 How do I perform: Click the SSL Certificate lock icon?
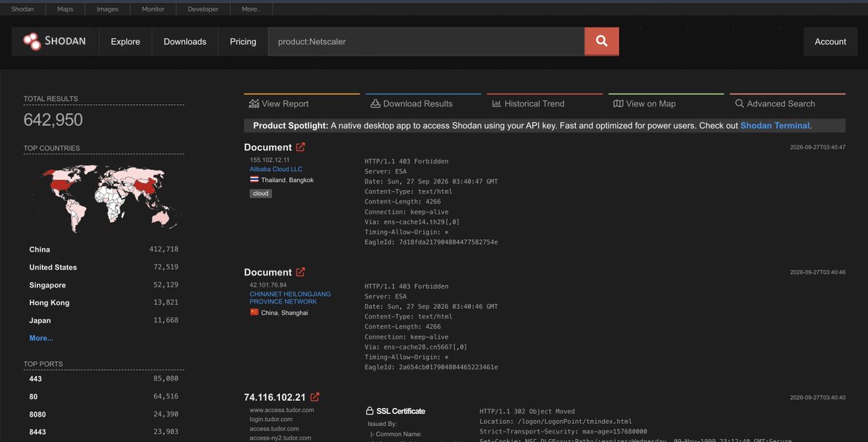click(x=370, y=411)
